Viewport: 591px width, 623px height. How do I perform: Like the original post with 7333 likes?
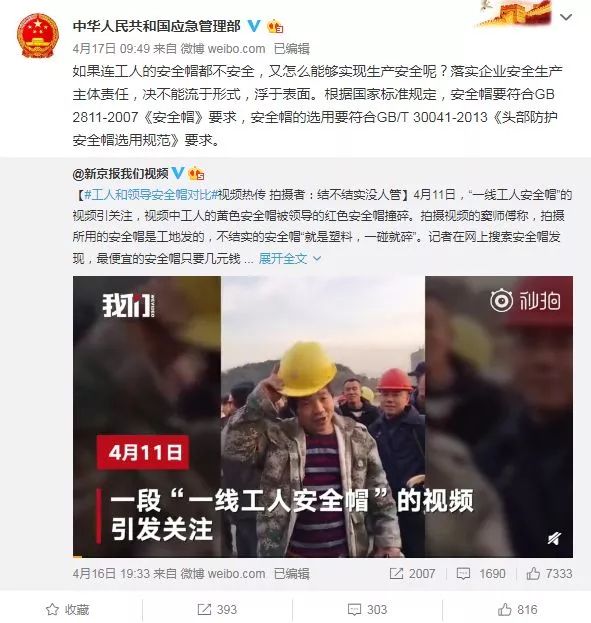pyautogui.click(x=549, y=573)
